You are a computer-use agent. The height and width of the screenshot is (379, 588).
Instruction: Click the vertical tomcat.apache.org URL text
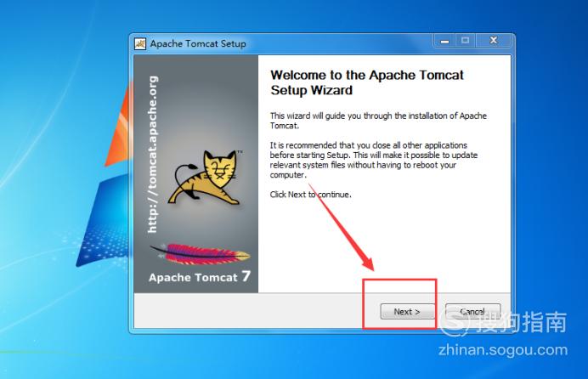coord(153,155)
